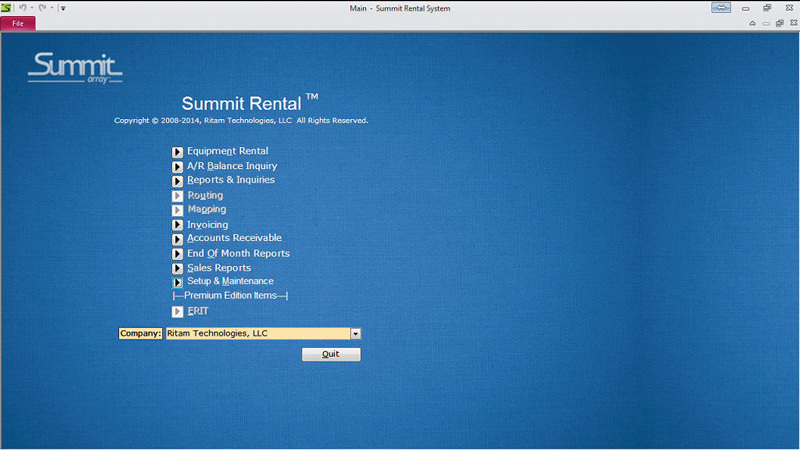This screenshot has width=800, height=450.
Task: Select the ERIT premium item
Action: [198, 311]
